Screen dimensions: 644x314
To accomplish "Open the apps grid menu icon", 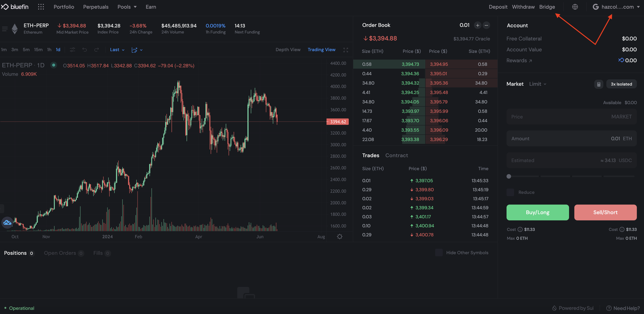I will [41, 7].
